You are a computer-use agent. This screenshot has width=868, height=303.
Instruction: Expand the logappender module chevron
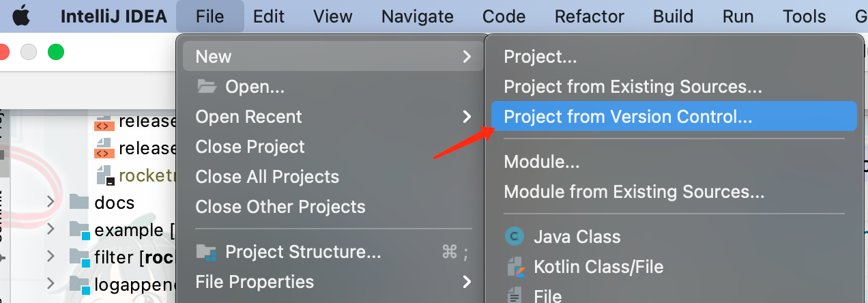(50, 283)
